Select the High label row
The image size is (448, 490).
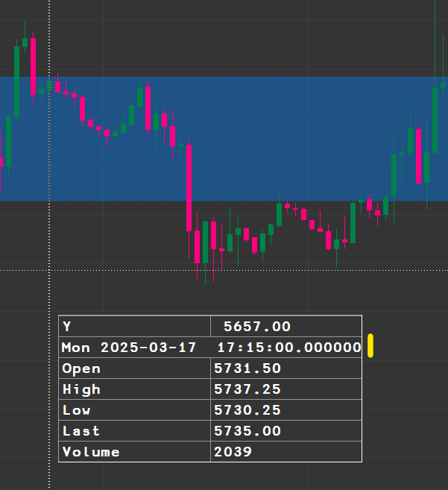pyautogui.click(x=81, y=389)
